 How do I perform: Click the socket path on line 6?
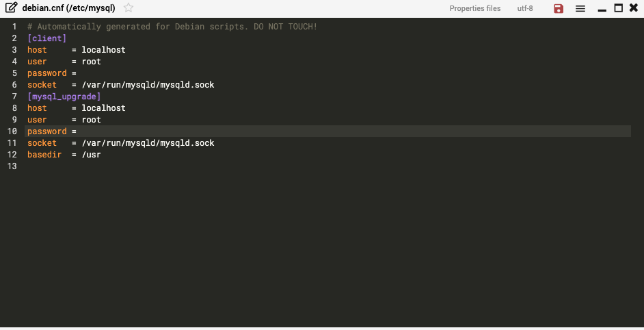(x=148, y=85)
